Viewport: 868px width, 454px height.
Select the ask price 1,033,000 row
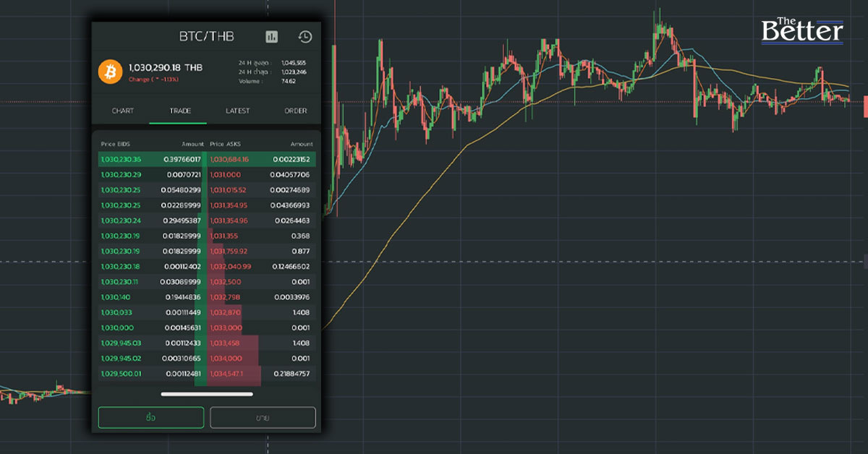(x=226, y=327)
